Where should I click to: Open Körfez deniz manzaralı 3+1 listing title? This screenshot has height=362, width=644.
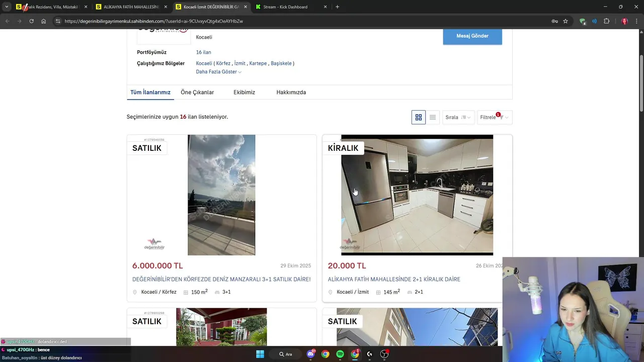pos(221,280)
